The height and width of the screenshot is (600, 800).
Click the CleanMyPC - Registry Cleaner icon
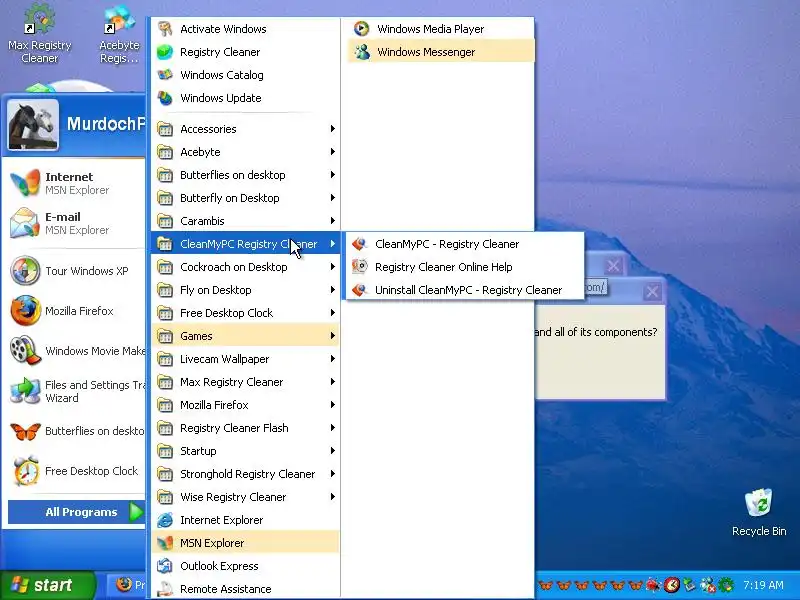tap(360, 244)
